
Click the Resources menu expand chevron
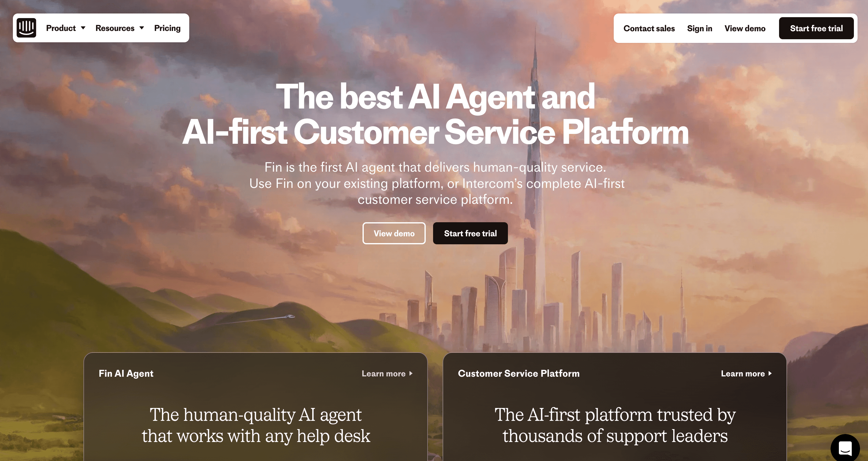pyautogui.click(x=141, y=28)
